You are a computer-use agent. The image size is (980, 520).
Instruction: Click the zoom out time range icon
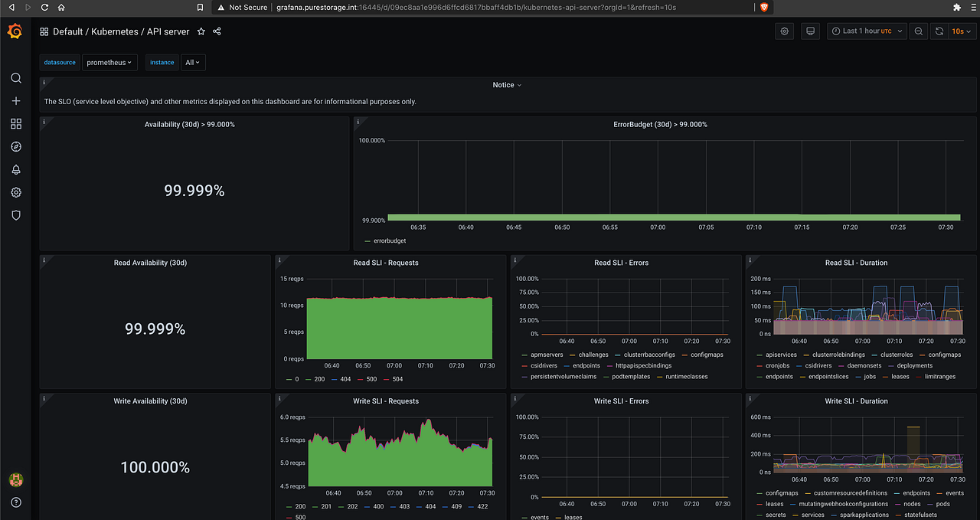click(917, 31)
